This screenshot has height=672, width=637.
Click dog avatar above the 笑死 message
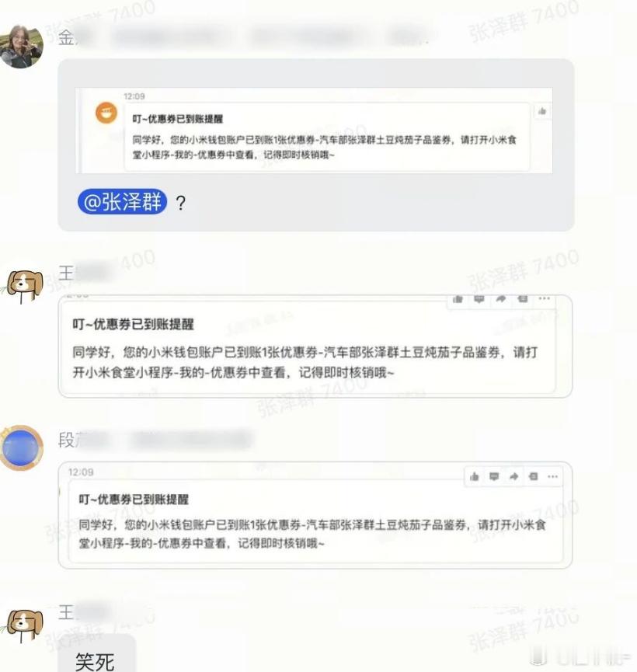[x=25, y=625]
